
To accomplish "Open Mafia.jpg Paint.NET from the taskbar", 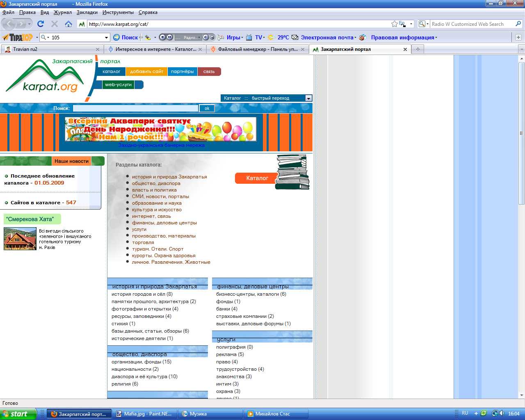I will 144,414.
